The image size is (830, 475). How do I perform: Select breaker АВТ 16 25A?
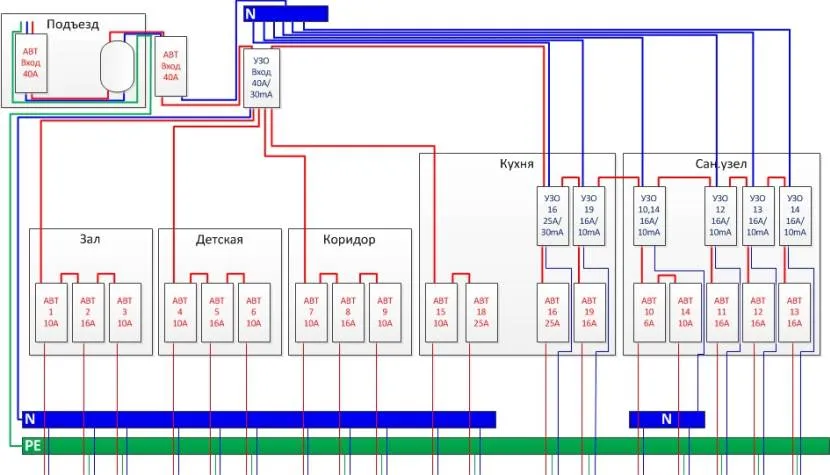[553, 313]
